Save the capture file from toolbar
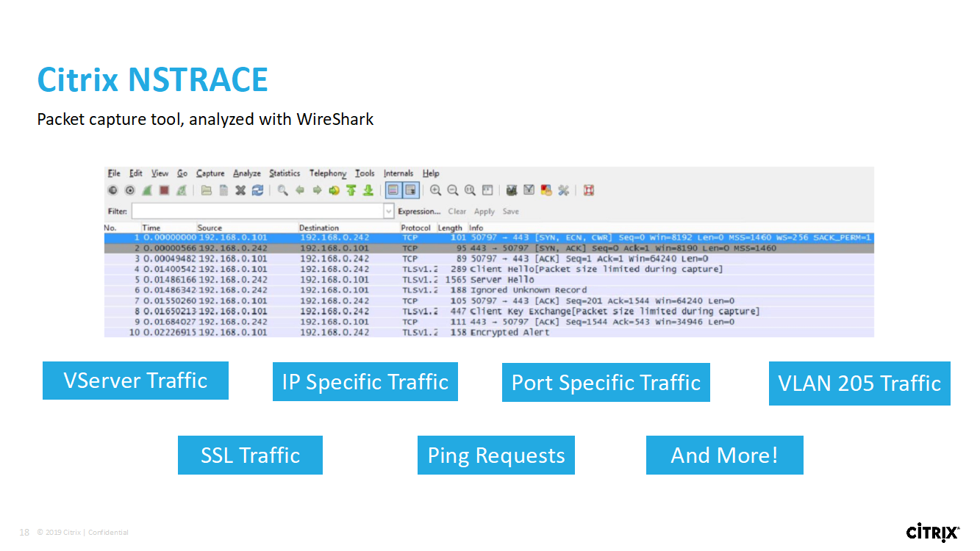980x551 pixels. click(x=223, y=190)
